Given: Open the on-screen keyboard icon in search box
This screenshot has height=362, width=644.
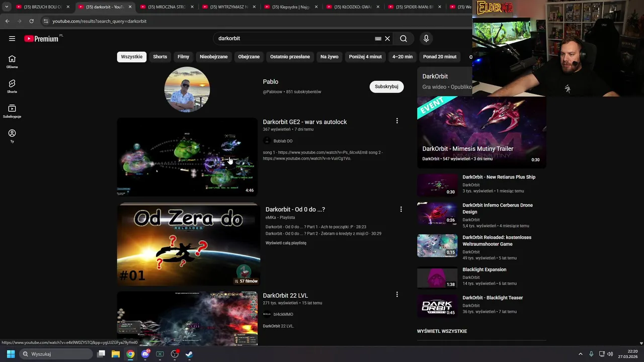Looking at the screenshot, I should pos(378,38).
